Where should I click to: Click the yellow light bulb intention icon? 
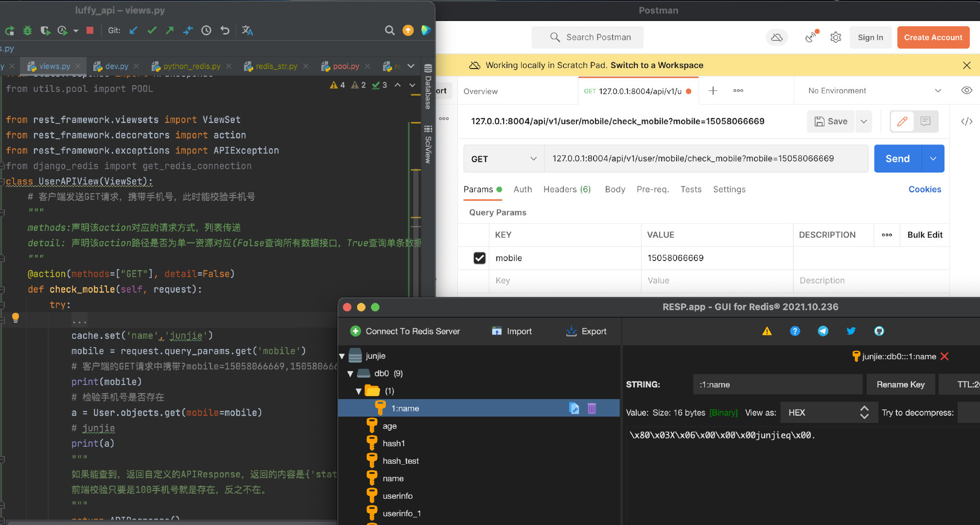pos(16,318)
